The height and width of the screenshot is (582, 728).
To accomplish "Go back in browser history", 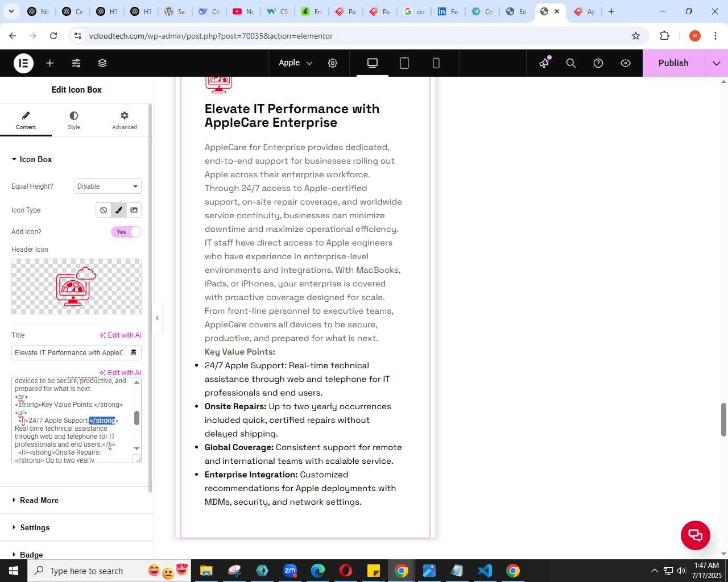I will pos(13,36).
